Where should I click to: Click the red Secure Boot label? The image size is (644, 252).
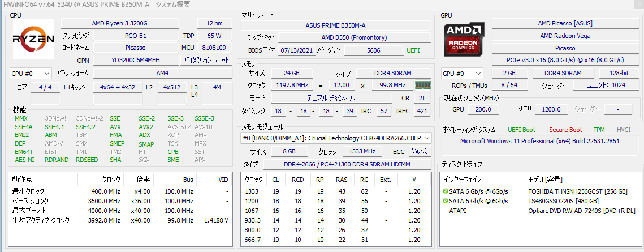[565, 130]
